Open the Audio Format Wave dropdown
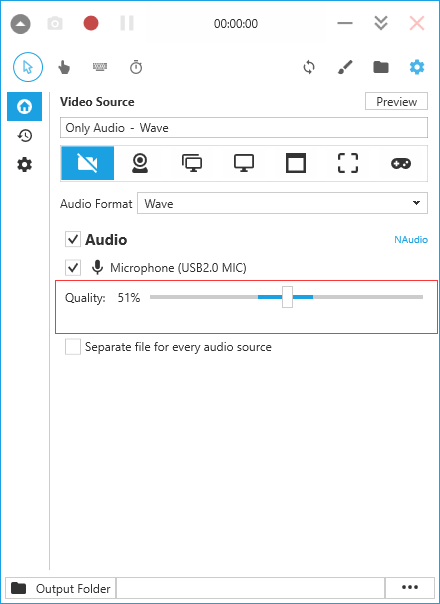The width and height of the screenshot is (440, 604). [282, 203]
